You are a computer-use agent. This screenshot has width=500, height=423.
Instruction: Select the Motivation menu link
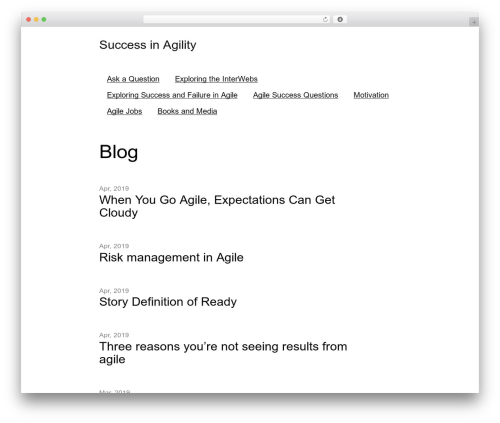pyautogui.click(x=371, y=95)
